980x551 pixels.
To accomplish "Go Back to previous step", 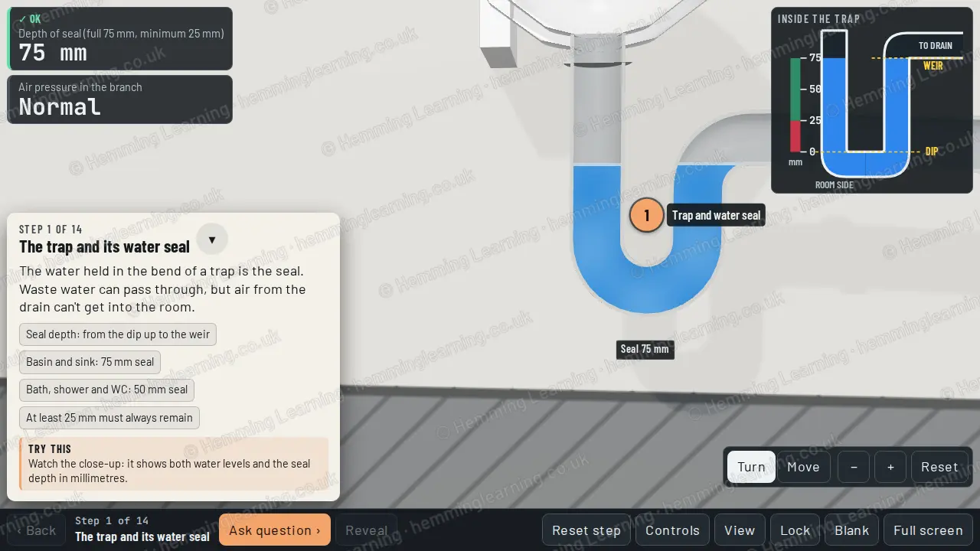I will pyautogui.click(x=36, y=530).
